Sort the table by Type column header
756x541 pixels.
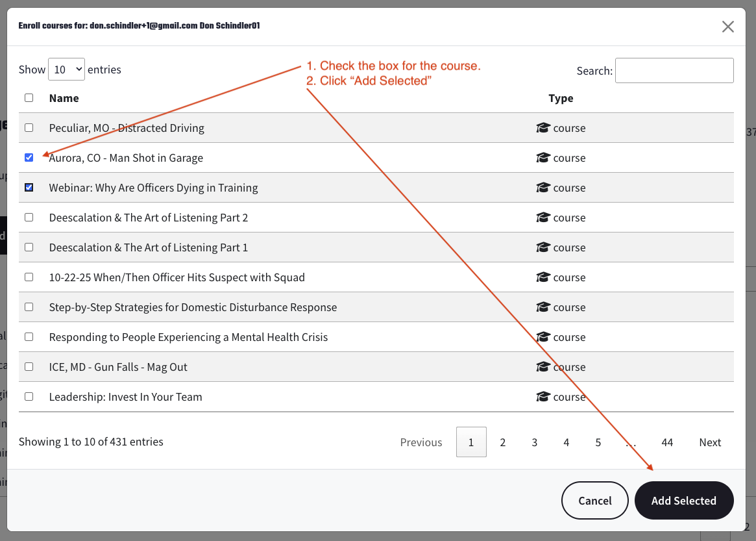pyautogui.click(x=561, y=98)
